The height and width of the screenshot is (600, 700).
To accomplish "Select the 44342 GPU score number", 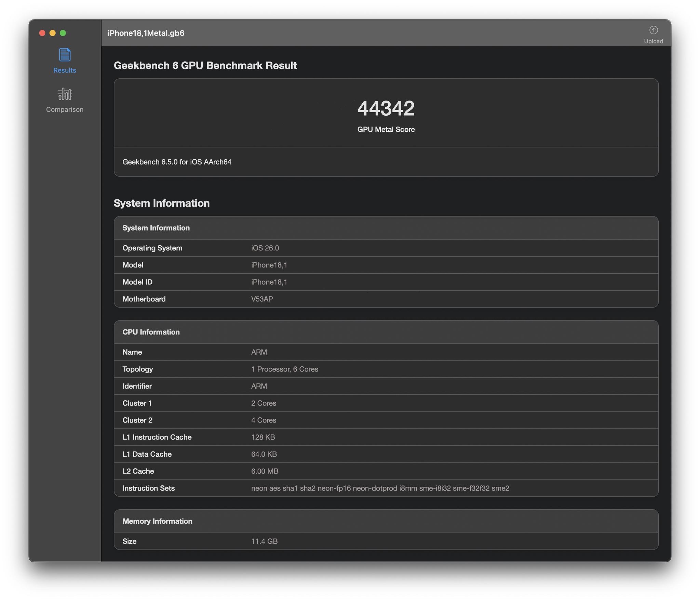I will click(x=386, y=108).
